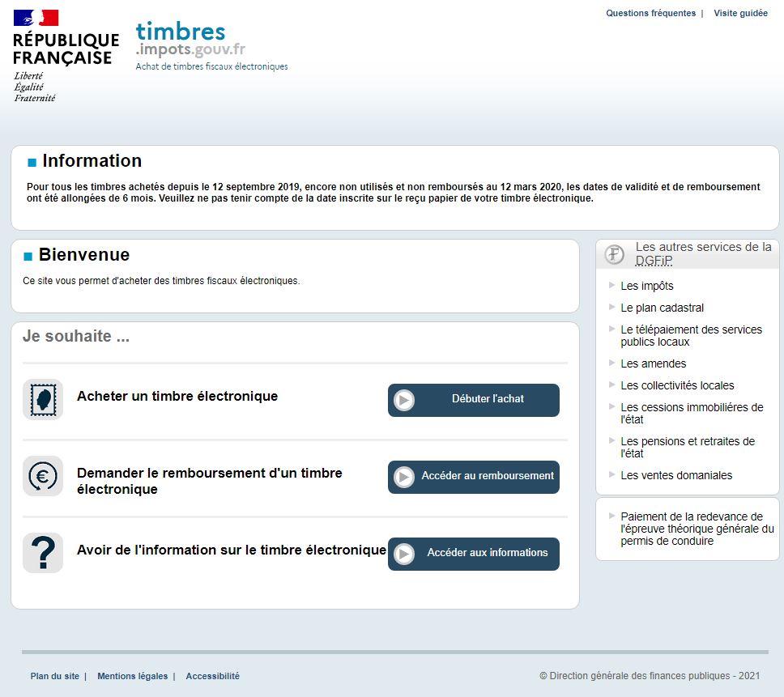Open Questions fréquentes link
The image size is (784, 697).
click(650, 13)
